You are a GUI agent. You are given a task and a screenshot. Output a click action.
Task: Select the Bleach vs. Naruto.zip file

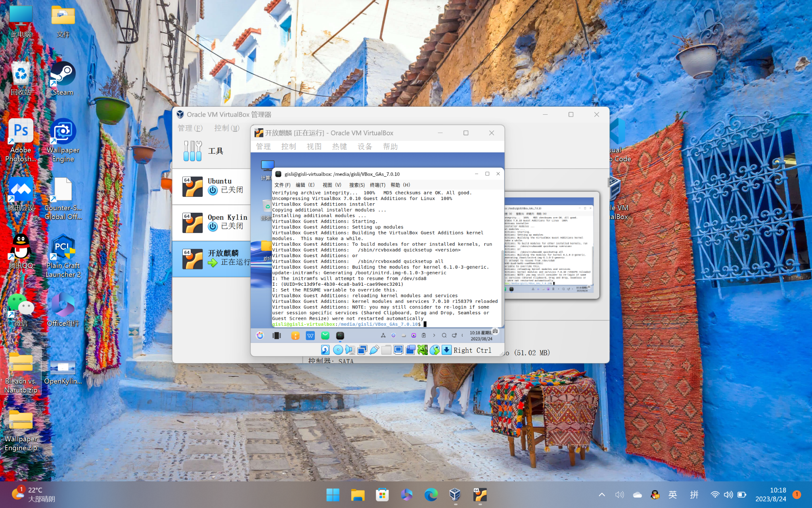[21, 372]
